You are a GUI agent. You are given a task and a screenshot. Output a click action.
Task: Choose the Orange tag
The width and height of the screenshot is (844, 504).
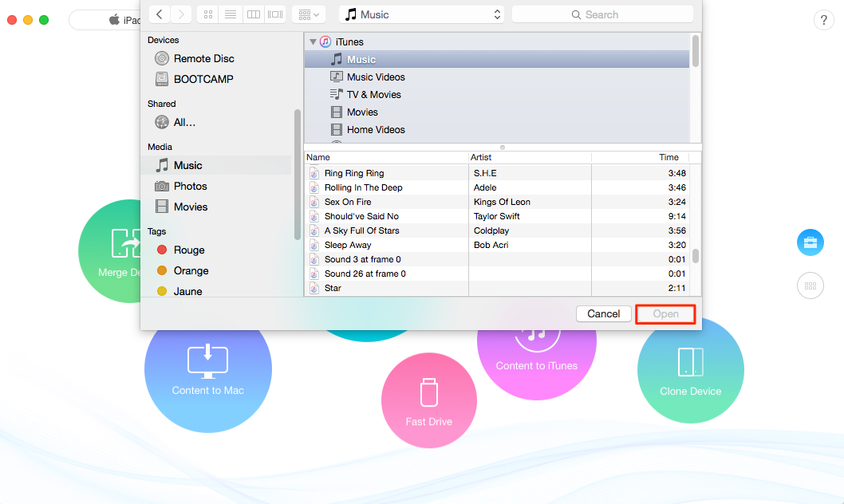tap(183, 270)
